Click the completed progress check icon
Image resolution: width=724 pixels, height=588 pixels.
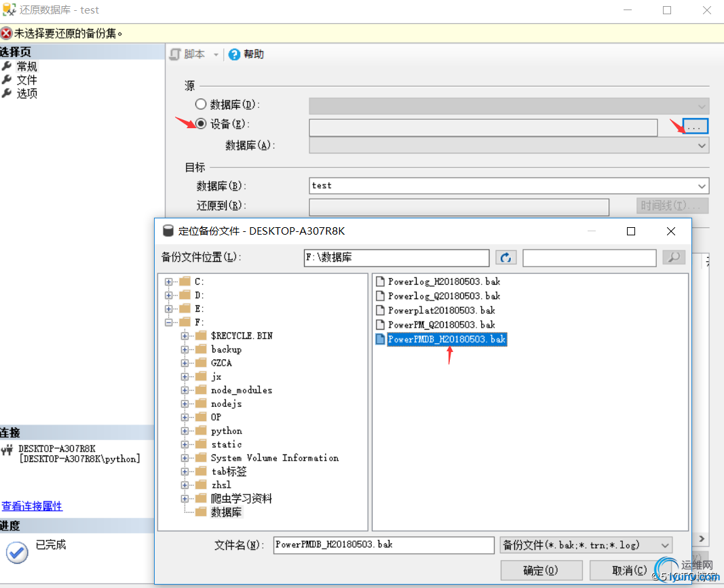point(17,552)
